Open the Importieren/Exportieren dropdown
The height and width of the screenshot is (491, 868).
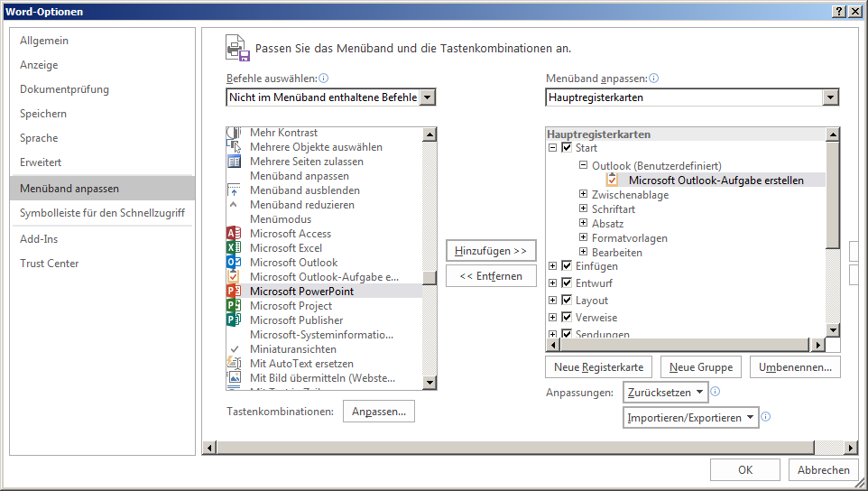pyautogui.click(x=690, y=417)
